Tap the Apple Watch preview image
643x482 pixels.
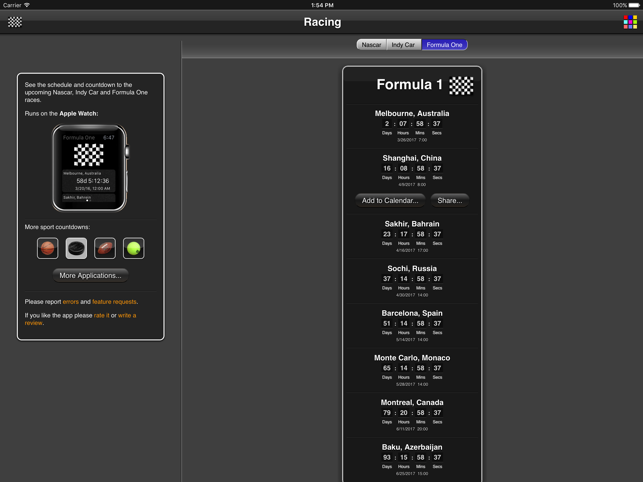(90, 168)
